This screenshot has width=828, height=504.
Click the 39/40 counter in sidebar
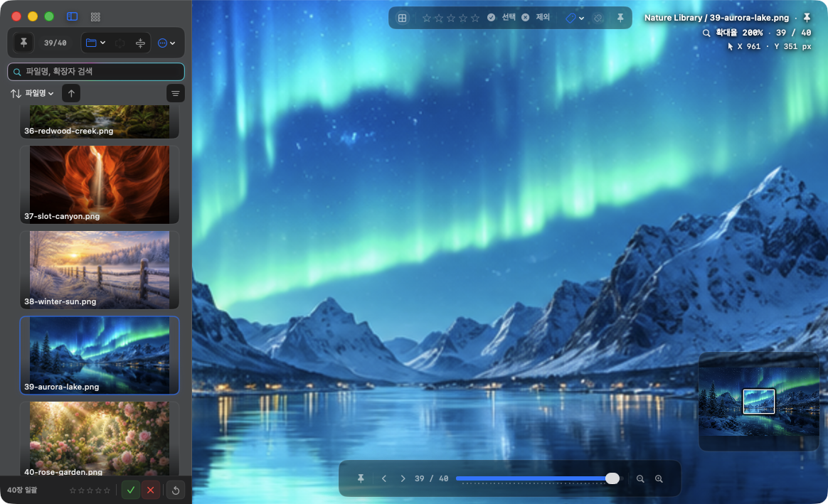pyautogui.click(x=55, y=43)
